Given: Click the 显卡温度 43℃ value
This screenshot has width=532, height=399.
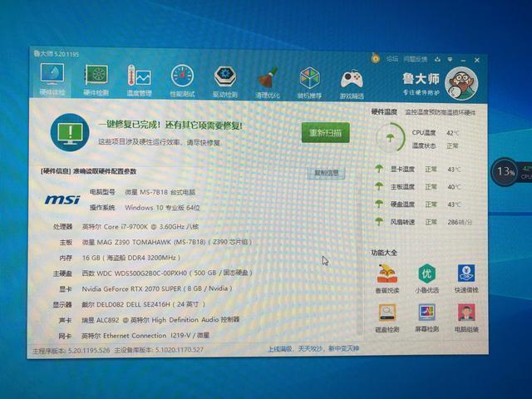Looking at the screenshot, I should [x=454, y=170].
